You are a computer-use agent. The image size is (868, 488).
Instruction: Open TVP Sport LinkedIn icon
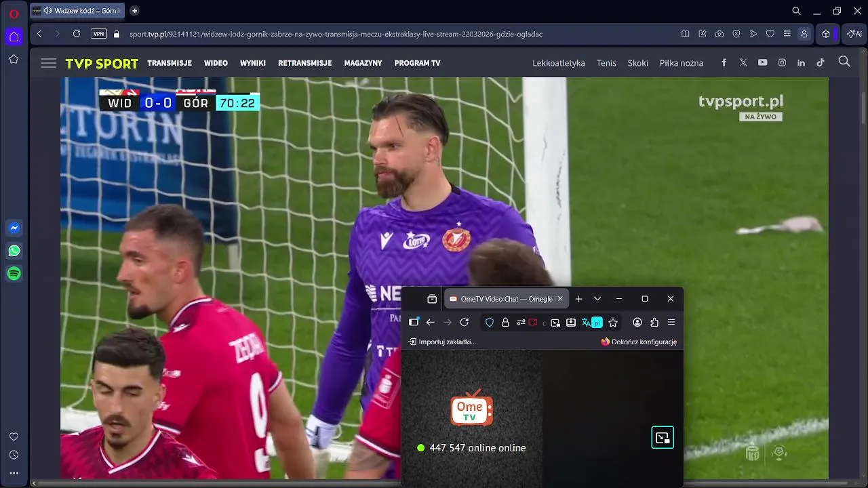(x=801, y=62)
